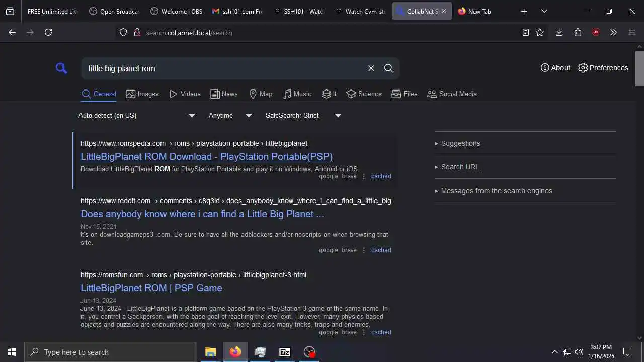
Task: Open Firefox View icon
Action: (10, 11)
